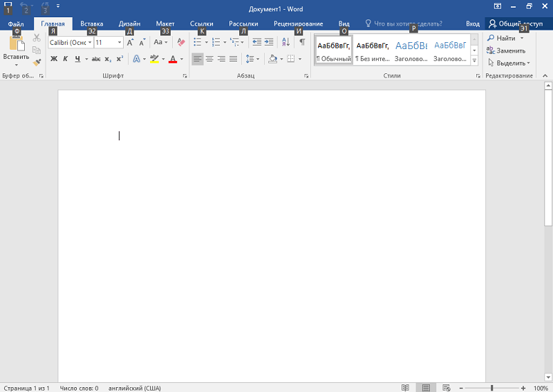Click the zoom in plus button
The image size is (553, 392).
(x=523, y=388)
